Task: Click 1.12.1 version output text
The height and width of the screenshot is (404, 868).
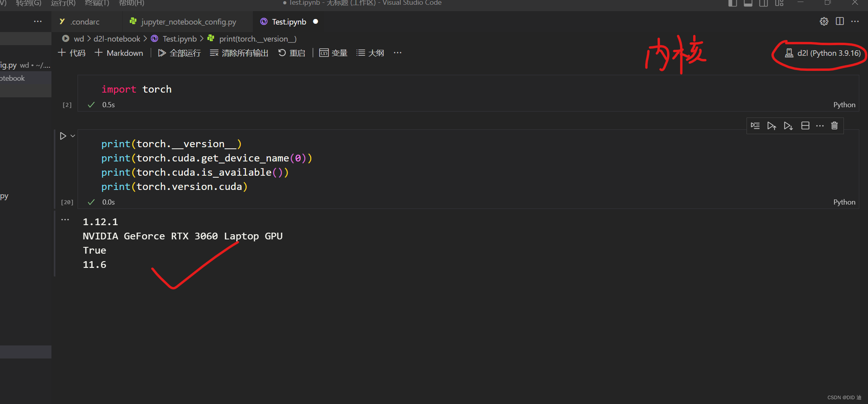Action: pyautogui.click(x=100, y=222)
